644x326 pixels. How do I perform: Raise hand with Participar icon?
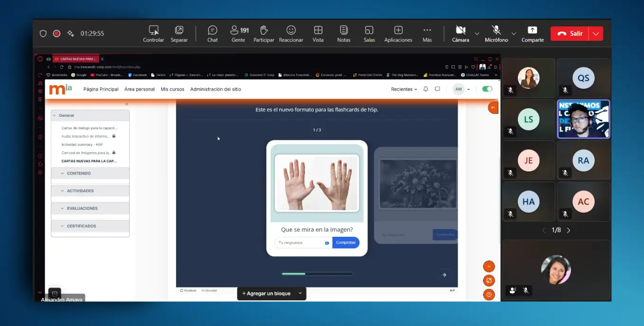(x=264, y=33)
